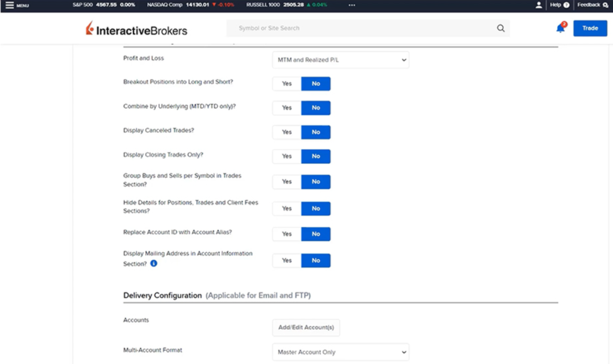Click the Add/Edit Account(s) button
This screenshot has width=613, height=364.
point(306,327)
